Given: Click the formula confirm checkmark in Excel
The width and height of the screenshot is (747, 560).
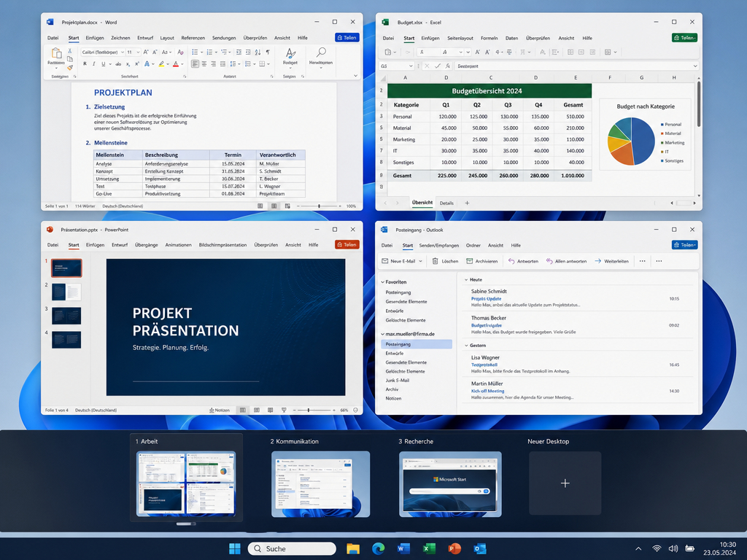Looking at the screenshot, I should click(x=438, y=66).
